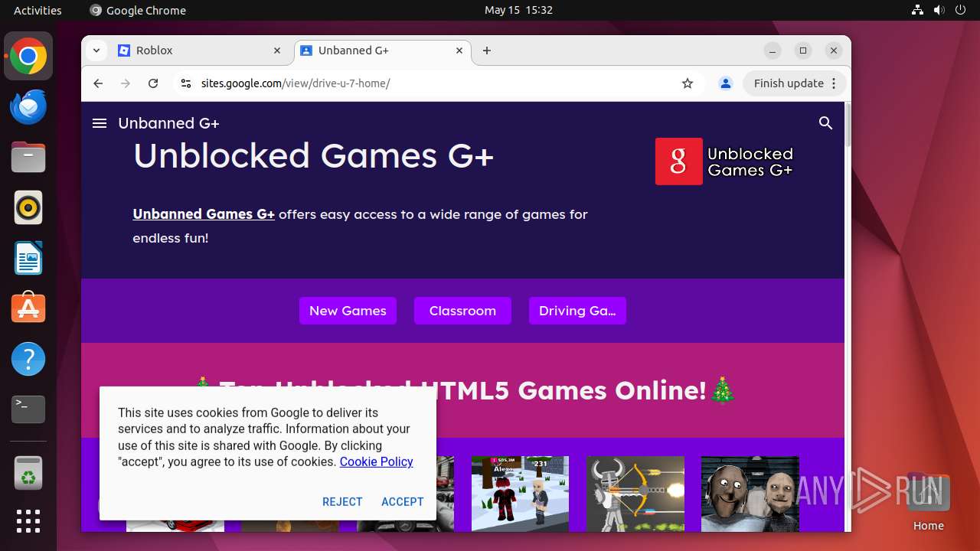Expand the tab search dropdown arrow
This screenshot has width=980, height=551.
96,51
